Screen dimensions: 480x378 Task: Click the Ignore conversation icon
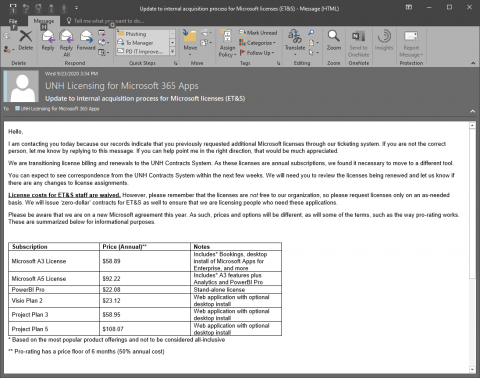tap(7, 36)
